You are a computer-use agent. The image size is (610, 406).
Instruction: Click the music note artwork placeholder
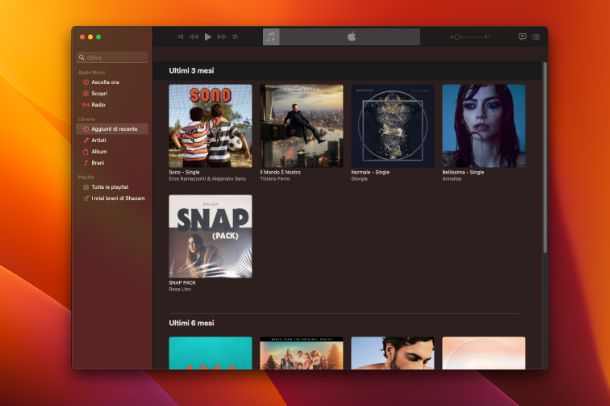point(271,37)
